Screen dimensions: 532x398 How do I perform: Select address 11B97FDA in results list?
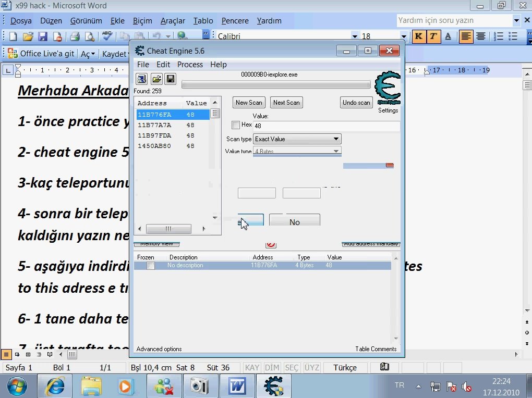coord(173,135)
